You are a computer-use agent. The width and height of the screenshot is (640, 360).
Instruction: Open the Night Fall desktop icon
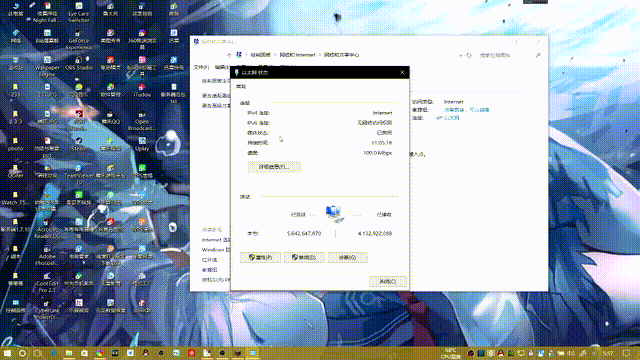tap(47, 12)
